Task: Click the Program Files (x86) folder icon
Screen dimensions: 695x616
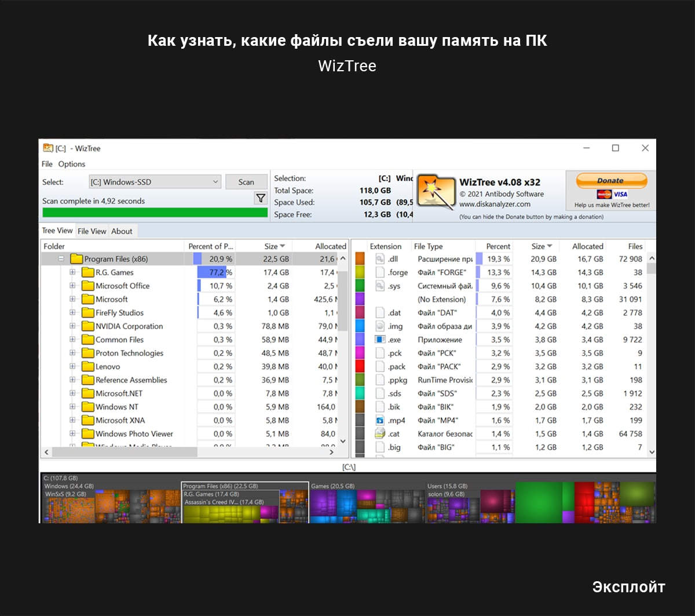Action: pos(76,259)
